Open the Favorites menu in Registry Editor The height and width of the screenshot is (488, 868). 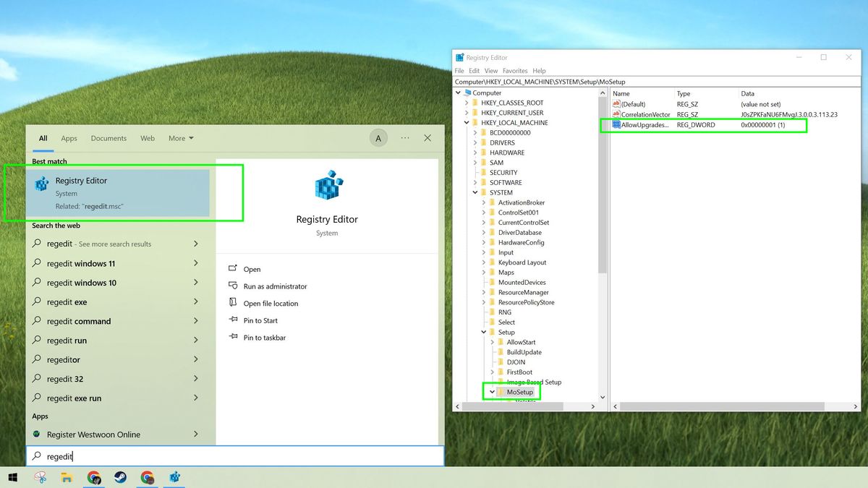coord(515,70)
